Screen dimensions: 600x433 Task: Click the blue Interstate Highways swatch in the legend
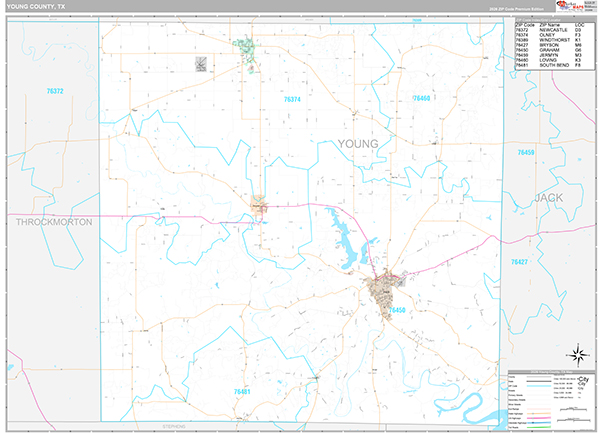[x=539, y=423]
